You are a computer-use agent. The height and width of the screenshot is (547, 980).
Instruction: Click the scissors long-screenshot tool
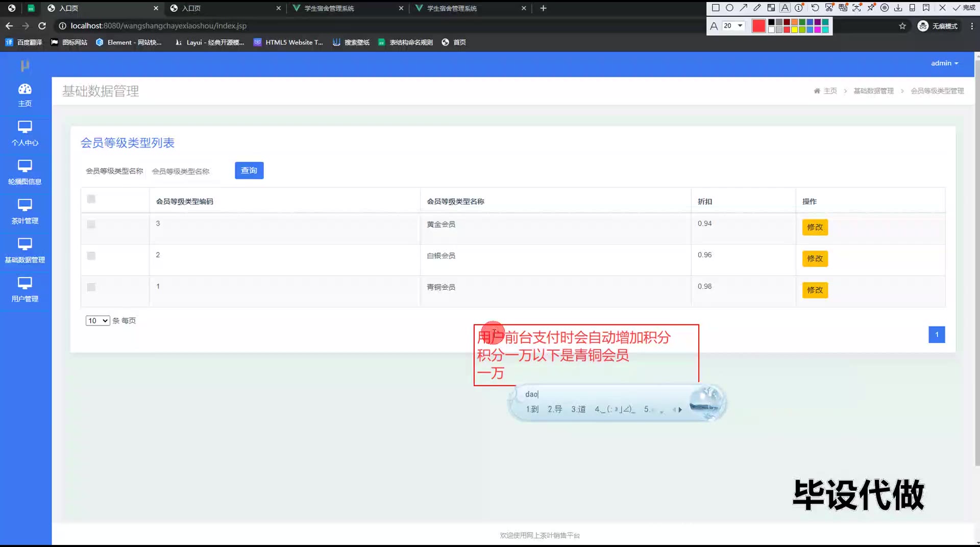[829, 8]
